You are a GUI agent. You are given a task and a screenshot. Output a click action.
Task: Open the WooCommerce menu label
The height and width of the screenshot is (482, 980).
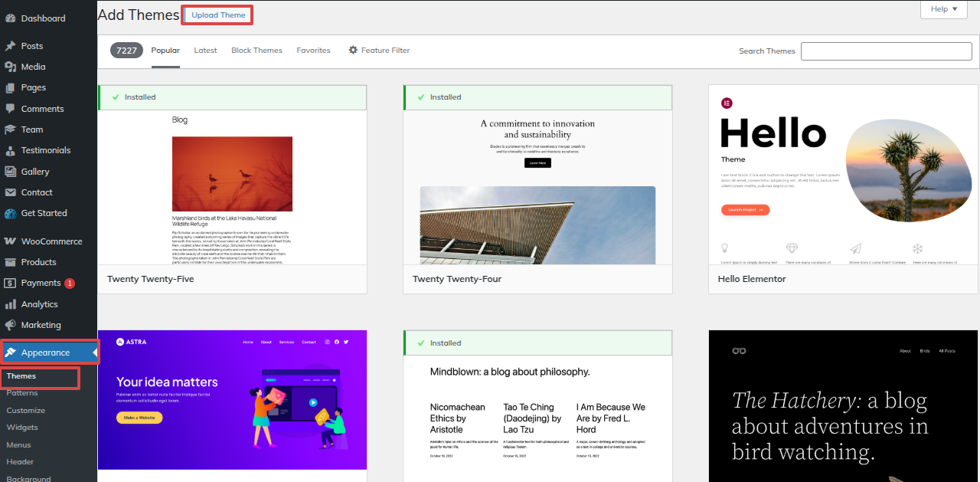pos(51,241)
